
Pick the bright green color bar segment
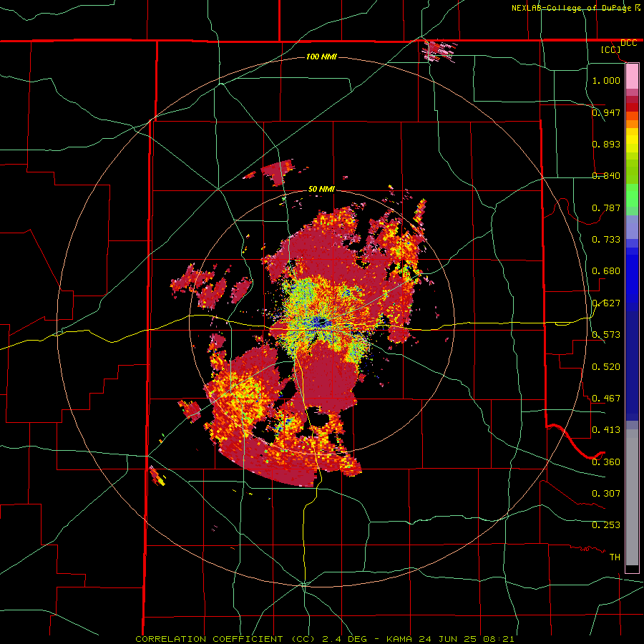[632, 195]
